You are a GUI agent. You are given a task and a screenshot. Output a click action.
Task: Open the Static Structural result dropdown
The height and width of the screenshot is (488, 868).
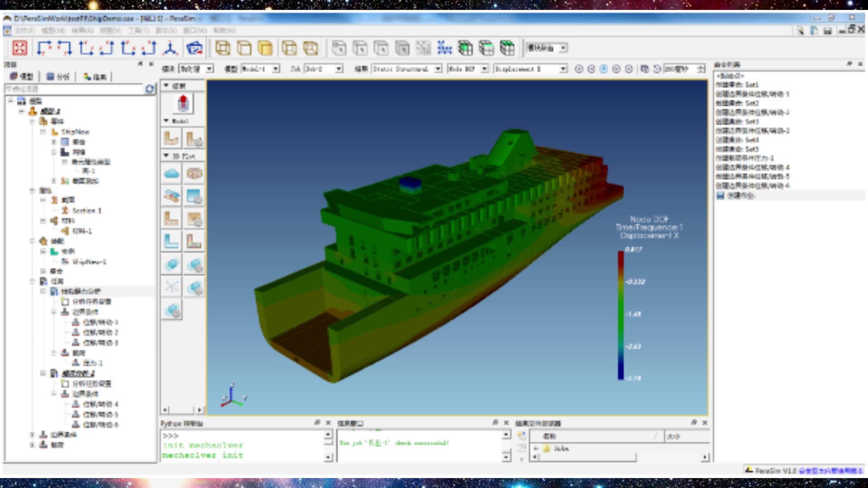[x=407, y=69]
